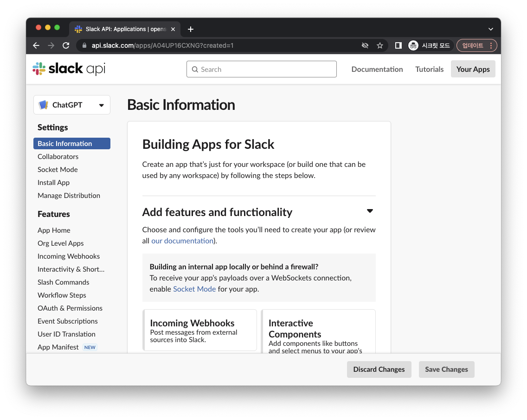The width and height of the screenshot is (527, 420).
Task: Click the ChatGPT app icon
Action: (43, 105)
